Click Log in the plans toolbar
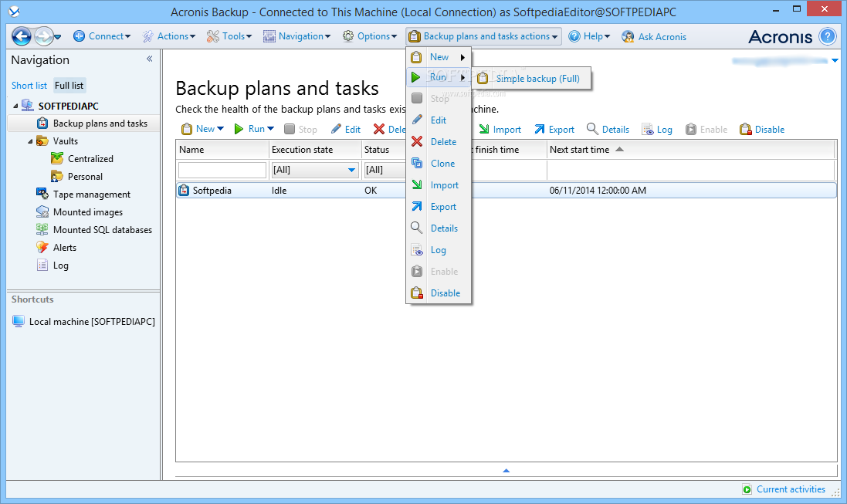The width and height of the screenshot is (847, 504). click(657, 130)
